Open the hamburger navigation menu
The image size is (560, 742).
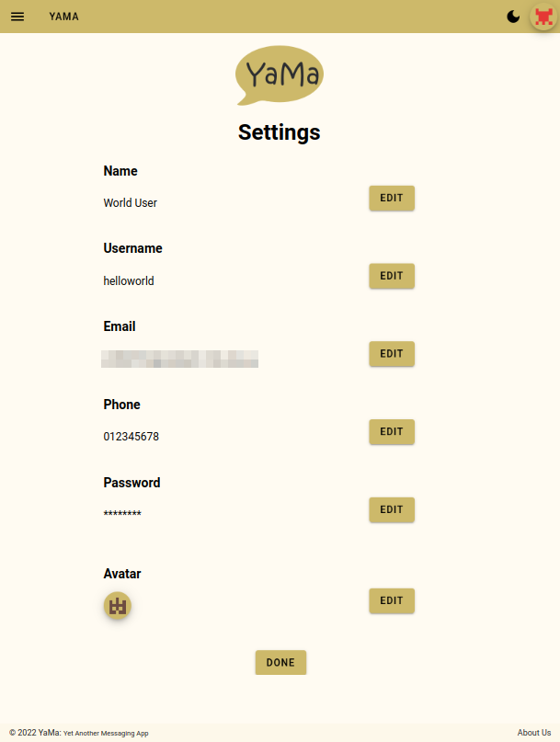[17, 17]
